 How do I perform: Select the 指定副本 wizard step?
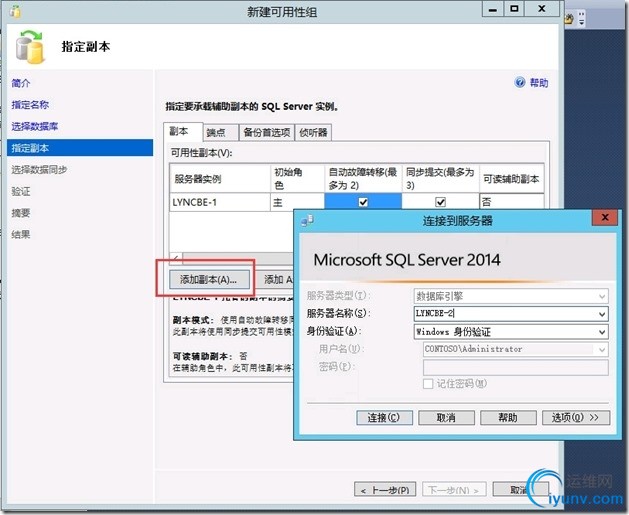pos(80,148)
